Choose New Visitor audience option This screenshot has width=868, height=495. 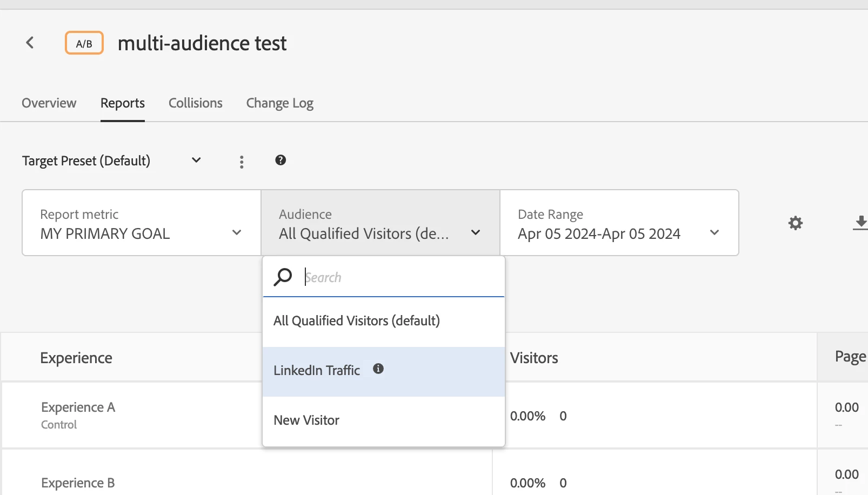(x=306, y=420)
